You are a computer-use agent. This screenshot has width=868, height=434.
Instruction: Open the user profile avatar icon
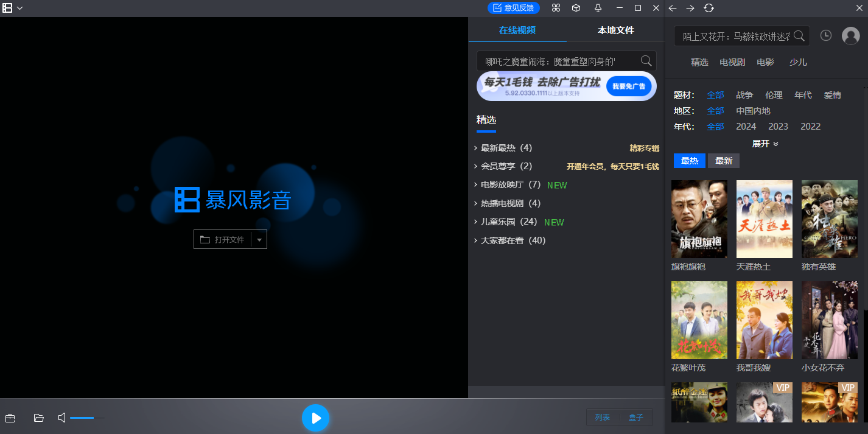click(x=850, y=35)
